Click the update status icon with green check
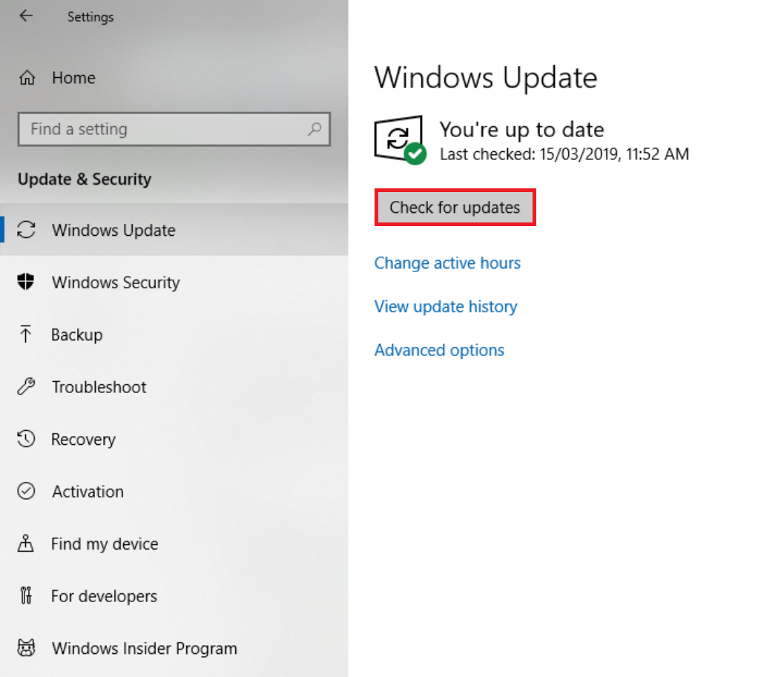This screenshot has height=677, width=784. click(401, 140)
